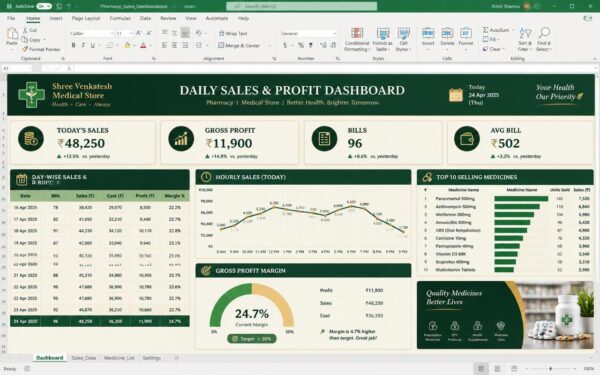Open the File menu
Viewport: 600px width, 375px height.
coord(11,18)
